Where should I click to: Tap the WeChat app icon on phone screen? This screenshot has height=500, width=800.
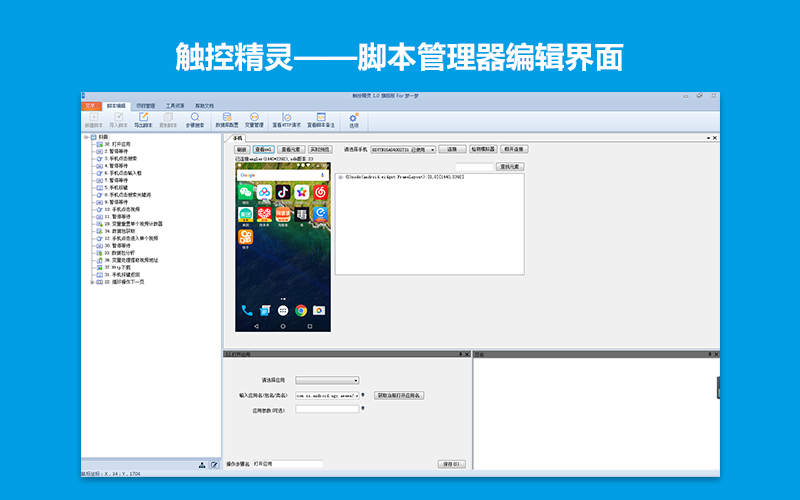[x=245, y=191]
